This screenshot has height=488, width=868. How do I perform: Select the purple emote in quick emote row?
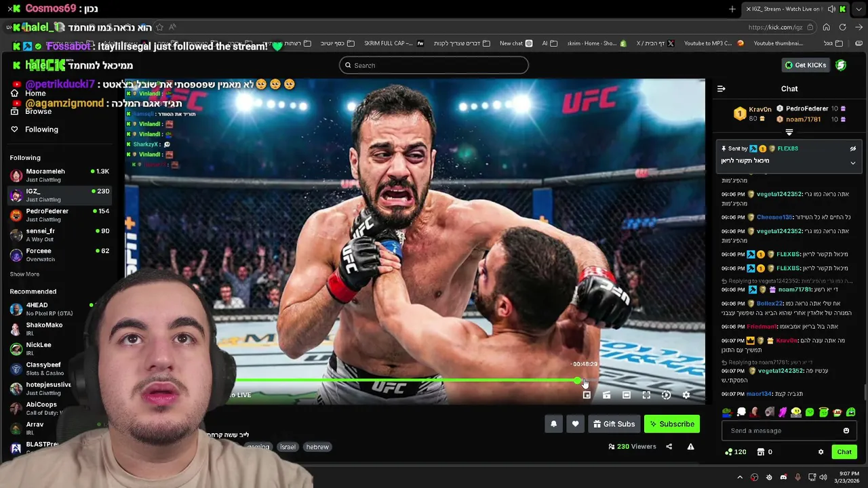tap(783, 412)
